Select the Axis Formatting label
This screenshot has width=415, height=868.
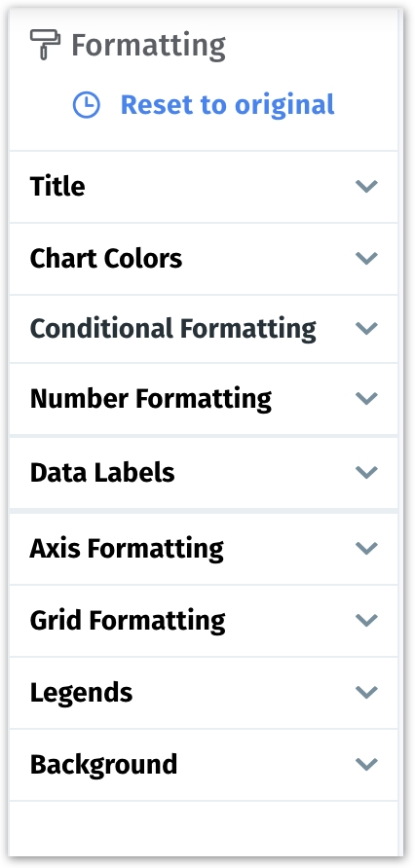tap(127, 549)
